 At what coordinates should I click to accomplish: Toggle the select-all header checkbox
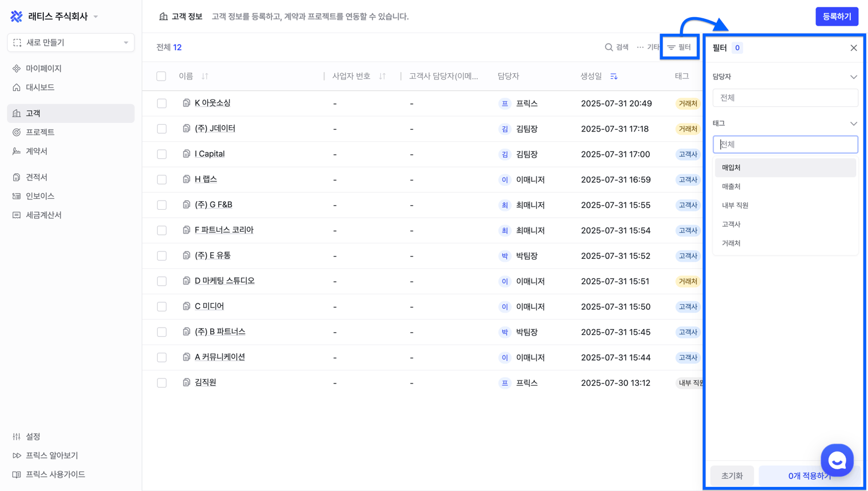click(x=162, y=77)
